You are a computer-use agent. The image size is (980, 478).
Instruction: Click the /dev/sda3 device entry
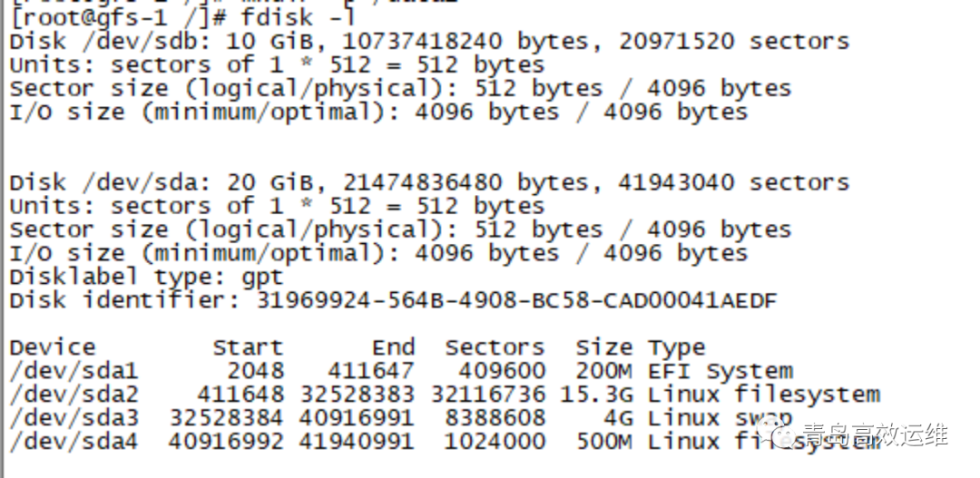[x=73, y=419]
